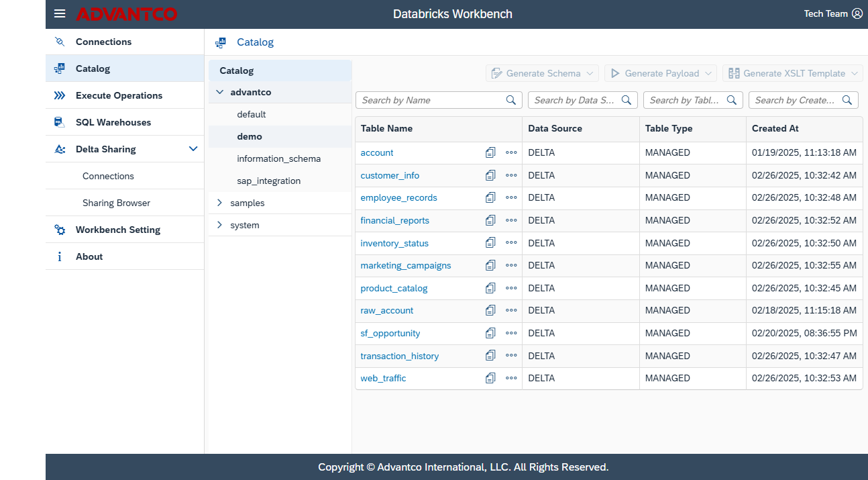Click the Connections plug icon in sidebar
Screen dimensions: 868x480
[60, 42]
